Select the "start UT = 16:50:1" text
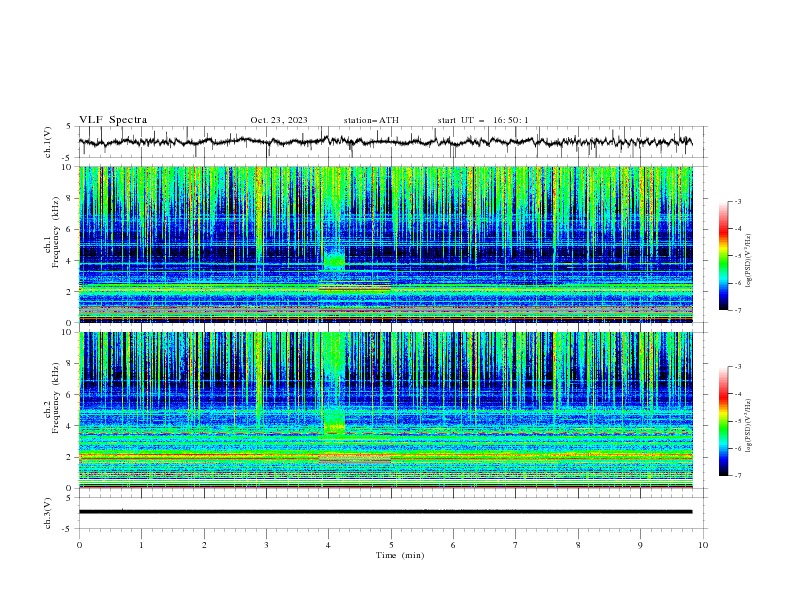 click(483, 120)
